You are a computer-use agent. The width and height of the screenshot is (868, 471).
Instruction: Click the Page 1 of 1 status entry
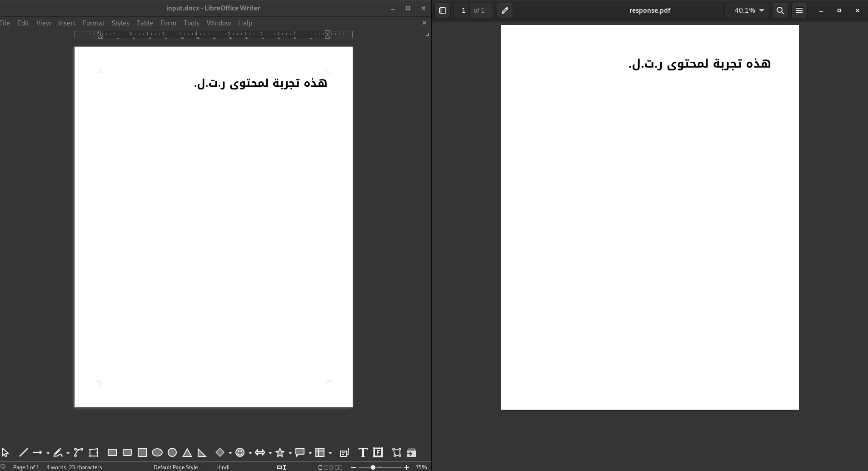(x=26, y=467)
